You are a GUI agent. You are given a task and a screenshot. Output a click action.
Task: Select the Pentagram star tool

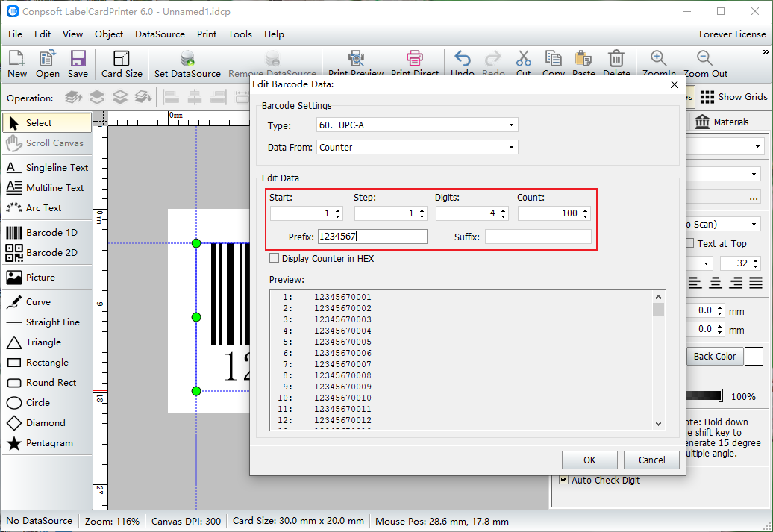(47, 443)
